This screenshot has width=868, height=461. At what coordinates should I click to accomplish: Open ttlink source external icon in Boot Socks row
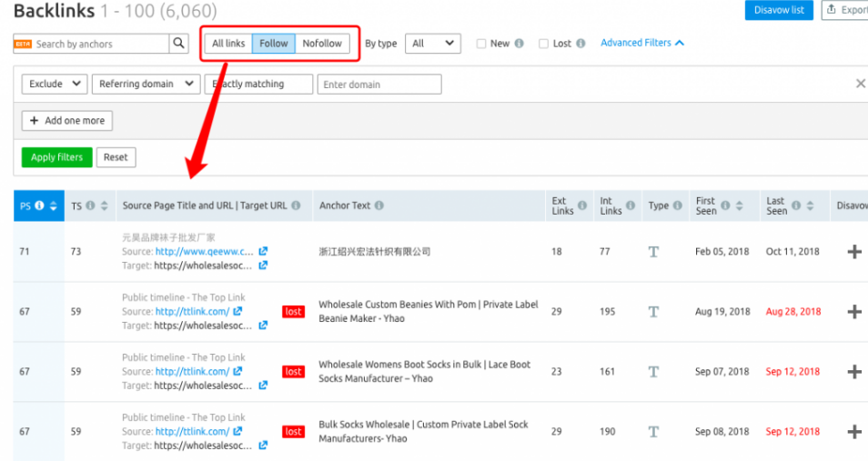click(x=237, y=371)
